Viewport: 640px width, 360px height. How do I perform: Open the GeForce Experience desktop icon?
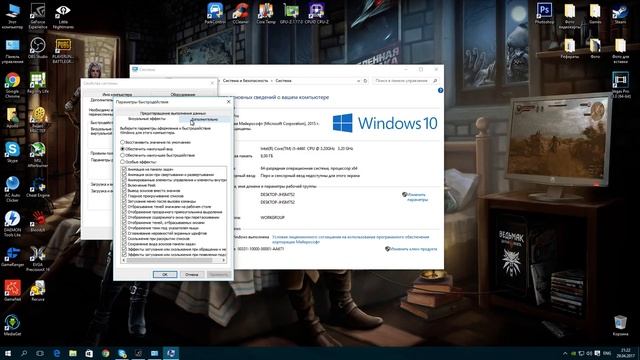click(x=38, y=16)
